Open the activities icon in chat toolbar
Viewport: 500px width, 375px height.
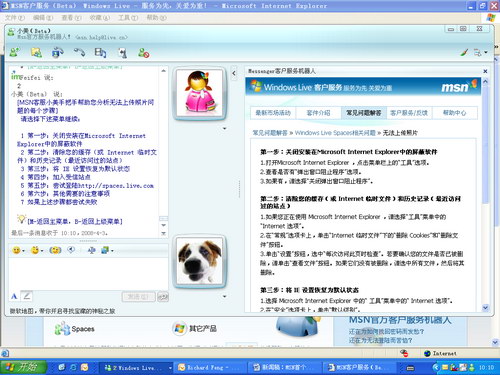(x=100, y=53)
